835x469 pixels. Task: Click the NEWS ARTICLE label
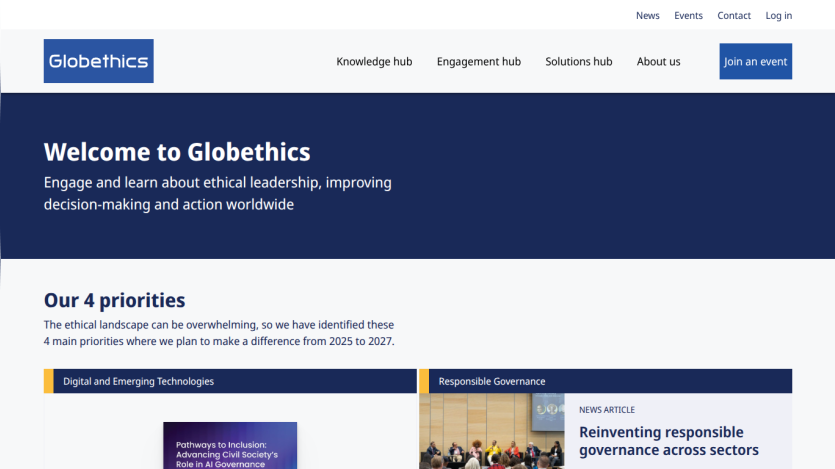point(607,410)
